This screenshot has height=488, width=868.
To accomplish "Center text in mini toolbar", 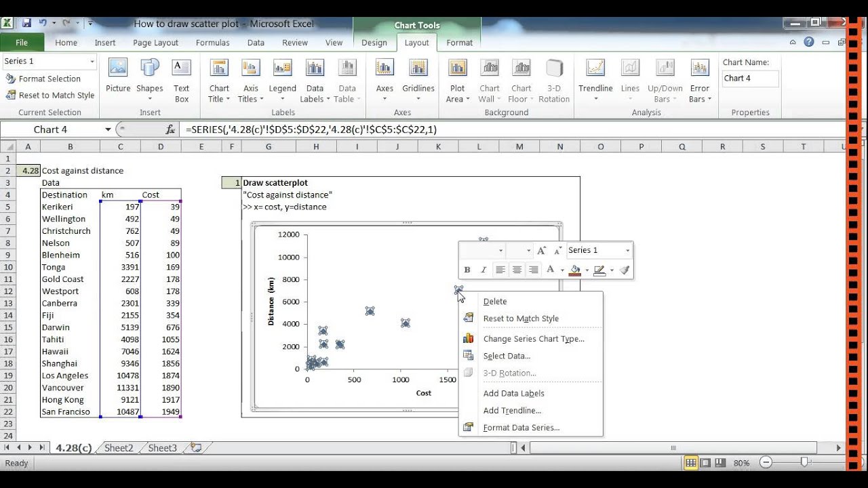I will tap(517, 270).
